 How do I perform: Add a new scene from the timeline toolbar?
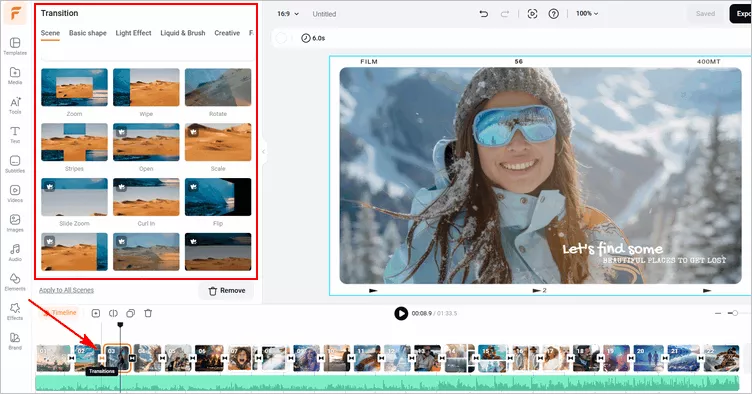click(x=96, y=313)
